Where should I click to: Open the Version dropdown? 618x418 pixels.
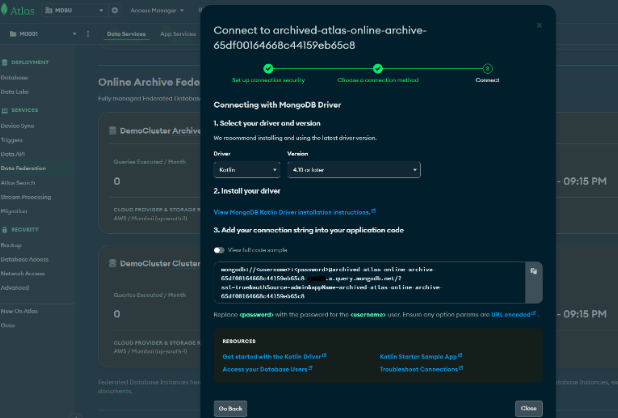(354, 170)
